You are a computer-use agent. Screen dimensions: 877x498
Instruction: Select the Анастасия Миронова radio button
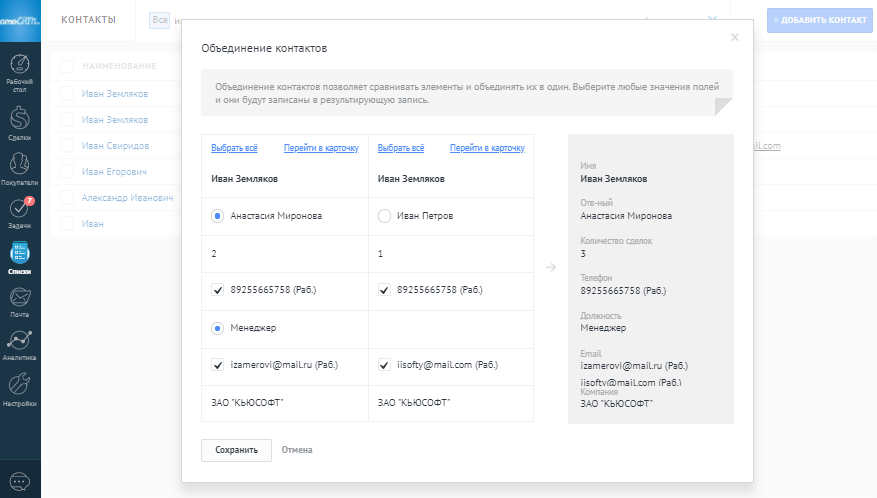(x=217, y=215)
